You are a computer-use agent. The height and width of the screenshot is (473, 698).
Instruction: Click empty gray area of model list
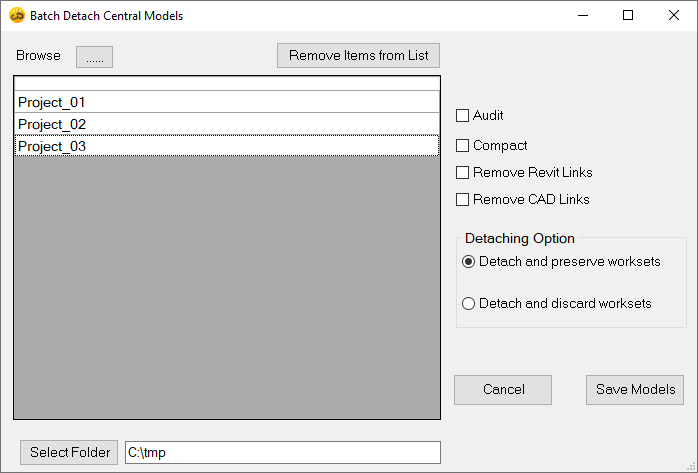227,290
